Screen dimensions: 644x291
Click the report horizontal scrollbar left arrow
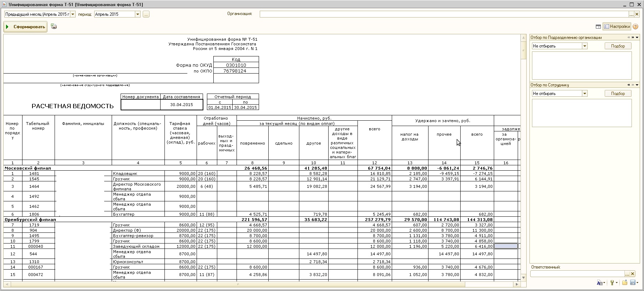pos(7,285)
